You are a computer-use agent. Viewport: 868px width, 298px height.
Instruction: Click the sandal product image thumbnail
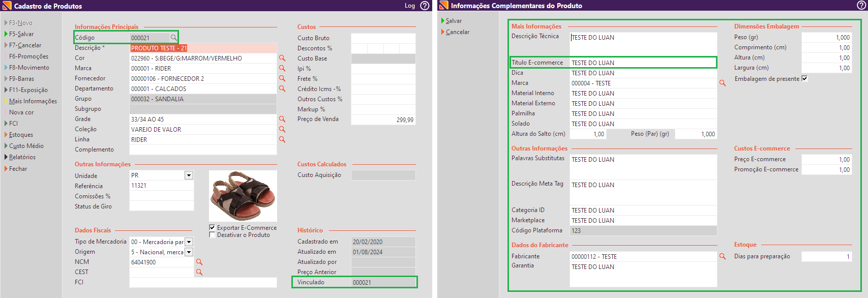(x=243, y=196)
